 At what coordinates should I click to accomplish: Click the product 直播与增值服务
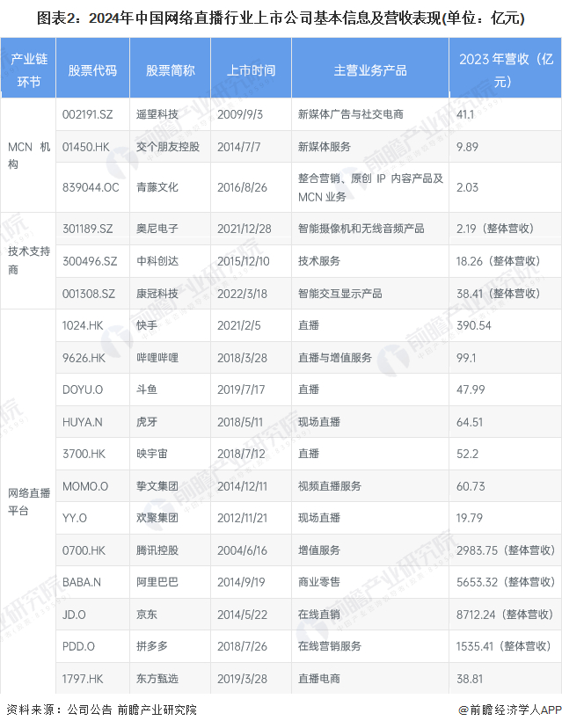(335, 358)
